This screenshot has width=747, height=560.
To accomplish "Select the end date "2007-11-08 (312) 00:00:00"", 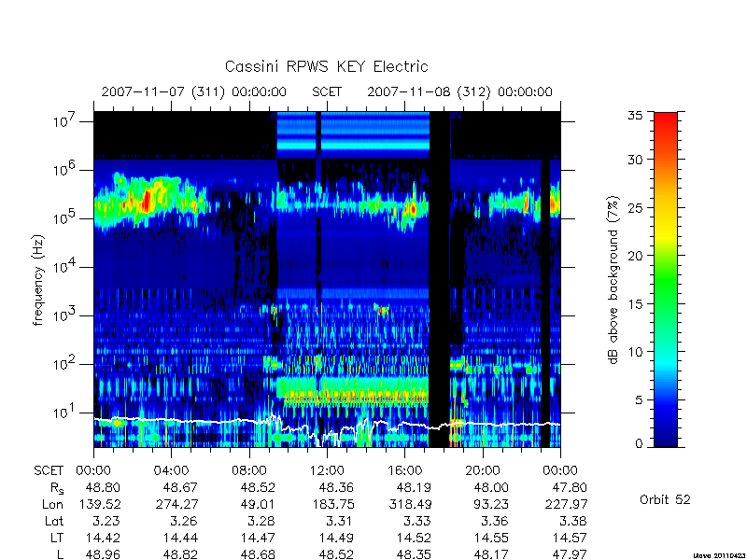I will pos(459,91).
